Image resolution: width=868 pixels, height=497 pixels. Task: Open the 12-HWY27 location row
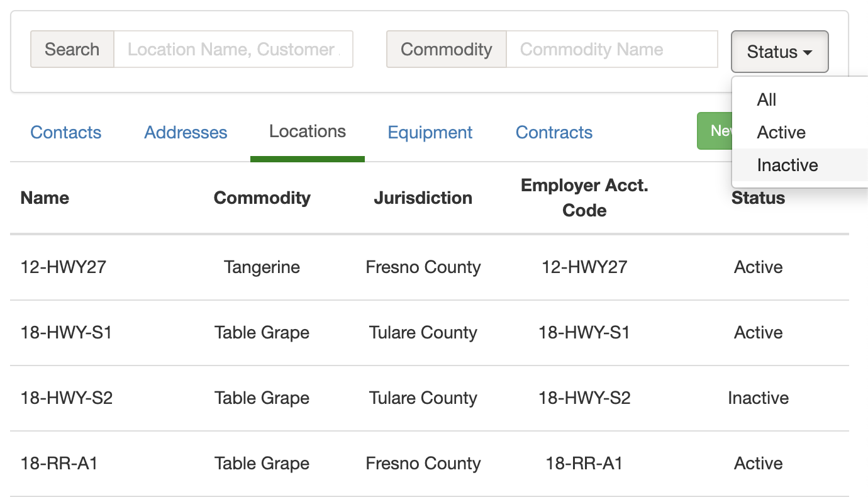click(x=64, y=267)
